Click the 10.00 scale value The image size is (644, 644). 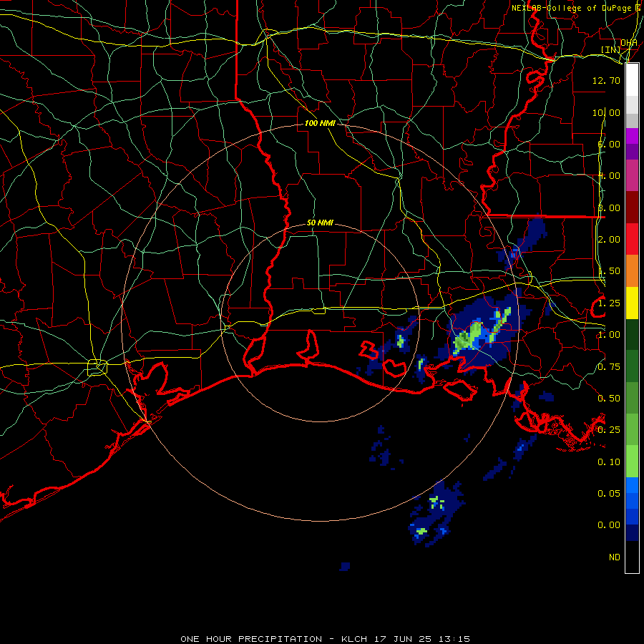click(606, 112)
